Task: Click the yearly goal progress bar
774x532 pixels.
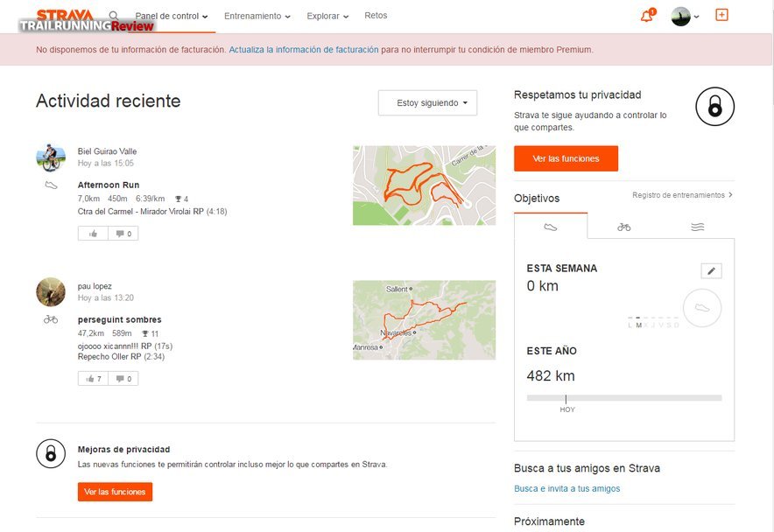Action: (x=624, y=398)
